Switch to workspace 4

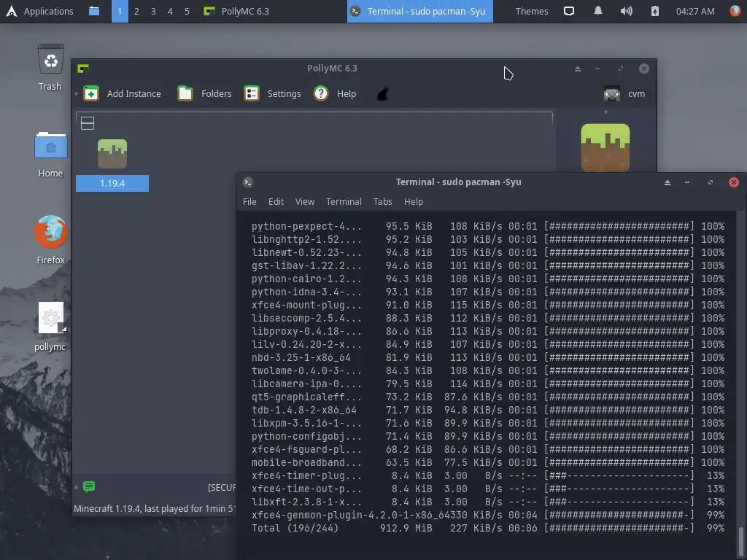(x=170, y=11)
